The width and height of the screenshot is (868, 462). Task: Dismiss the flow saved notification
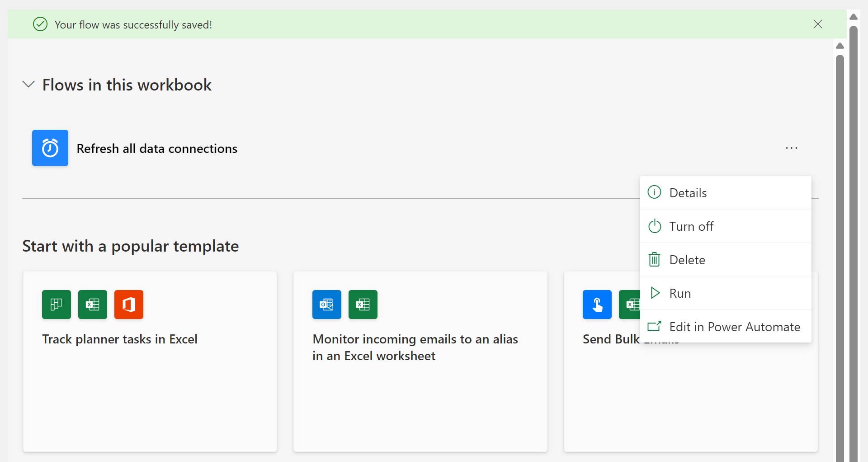818,24
